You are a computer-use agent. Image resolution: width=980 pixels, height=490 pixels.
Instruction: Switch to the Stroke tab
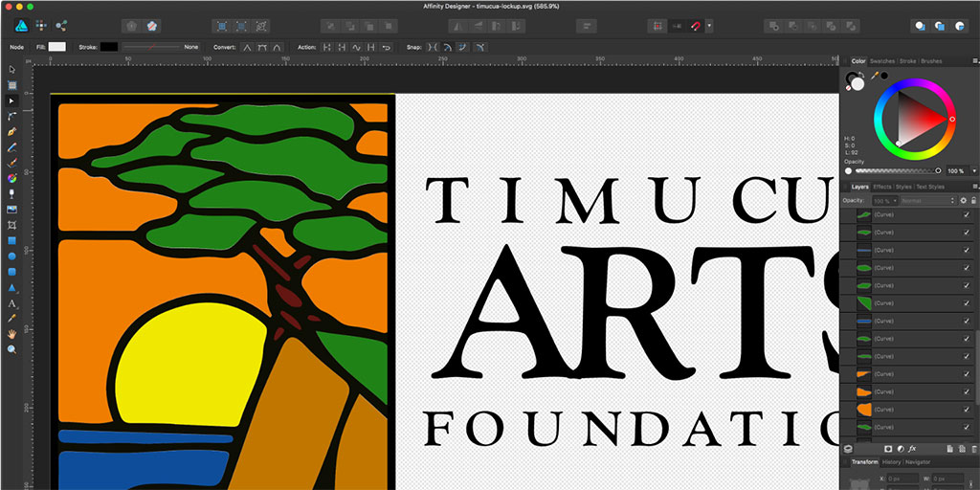tap(907, 61)
